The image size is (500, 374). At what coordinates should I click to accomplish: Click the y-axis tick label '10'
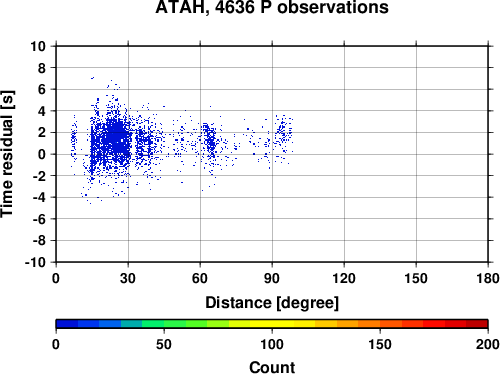pos(38,46)
